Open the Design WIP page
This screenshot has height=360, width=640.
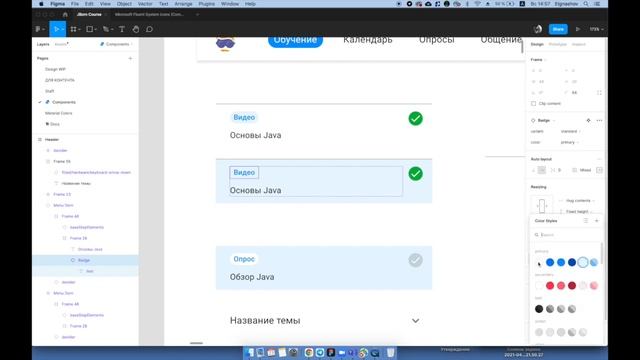point(55,69)
